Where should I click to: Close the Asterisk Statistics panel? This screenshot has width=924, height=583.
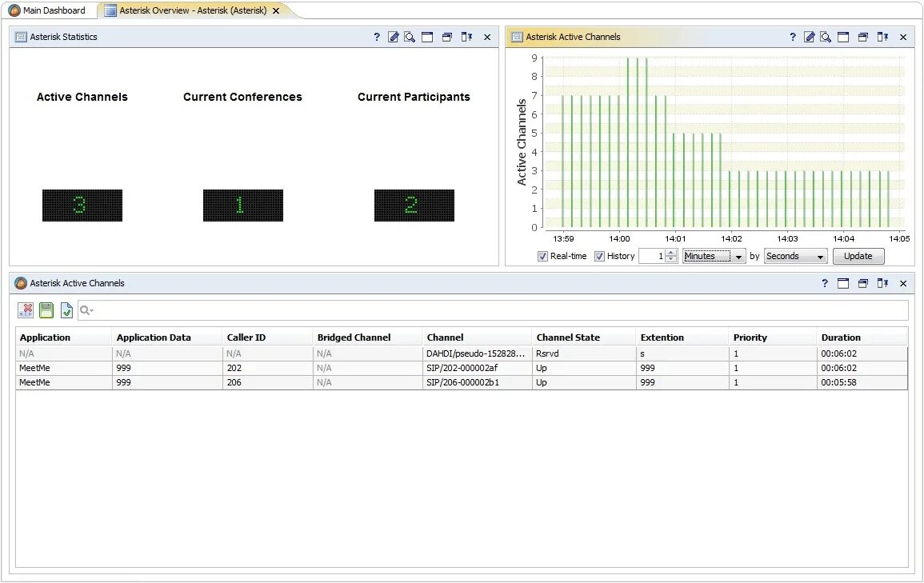[487, 37]
